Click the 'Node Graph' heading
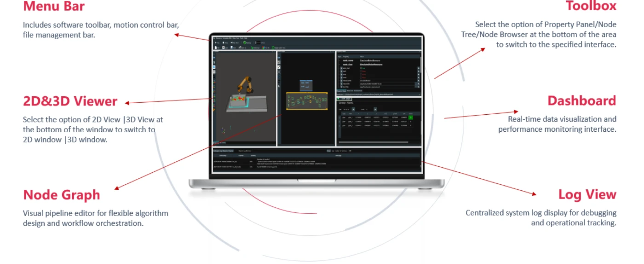 (x=62, y=194)
